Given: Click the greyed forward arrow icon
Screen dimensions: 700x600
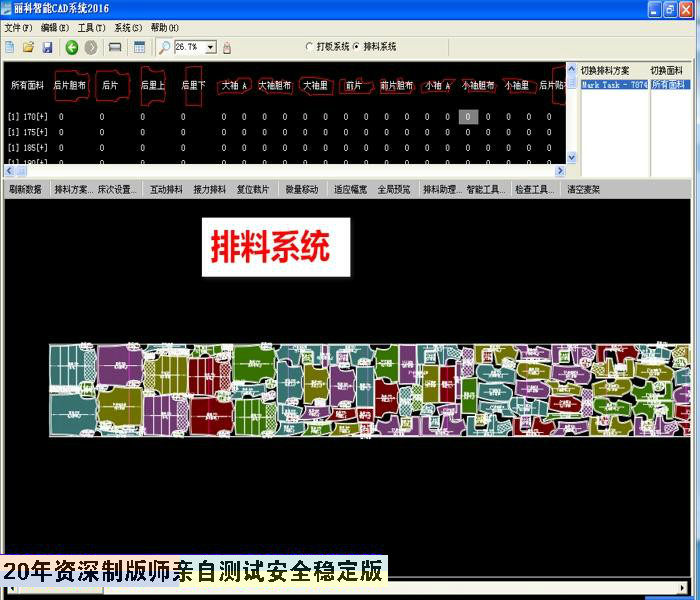Looking at the screenshot, I should [91, 47].
